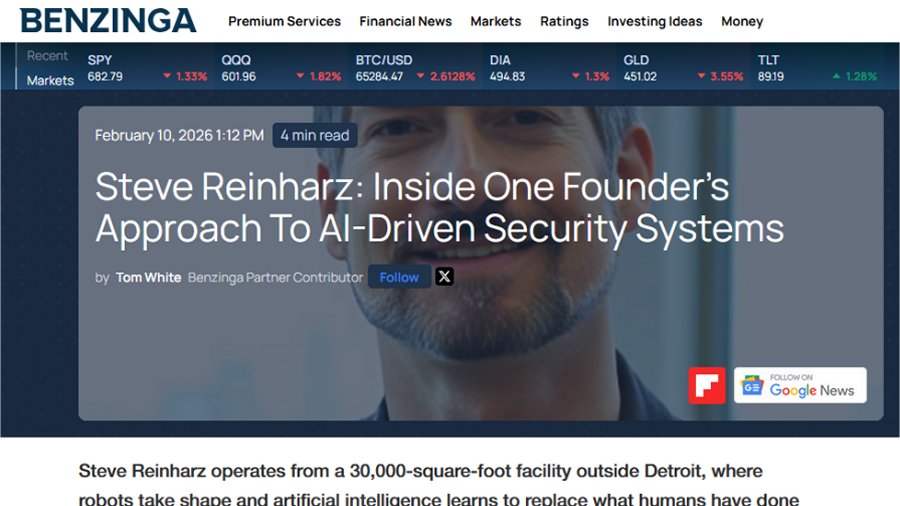
Task: Open the Benzinga home logo
Action: click(108, 21)
